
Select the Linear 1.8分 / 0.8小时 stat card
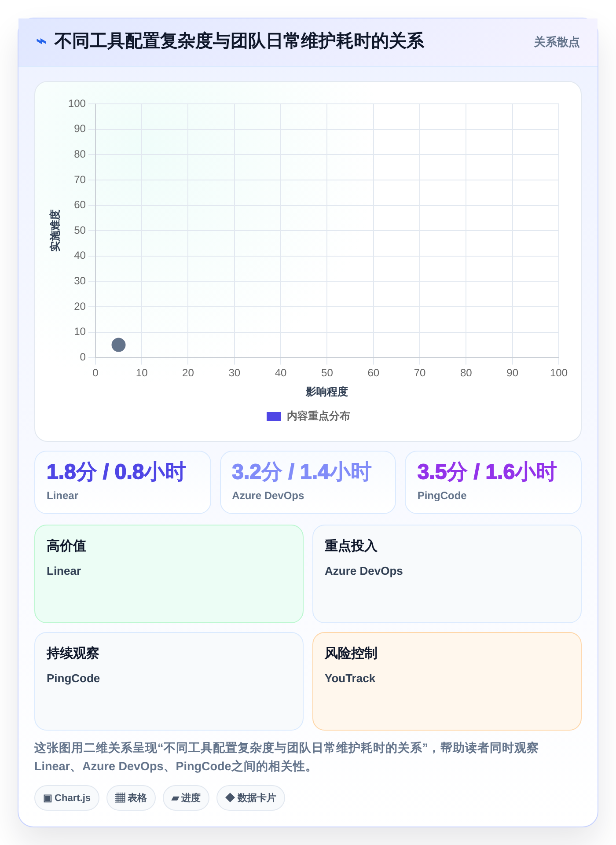[x=123, y=482]
